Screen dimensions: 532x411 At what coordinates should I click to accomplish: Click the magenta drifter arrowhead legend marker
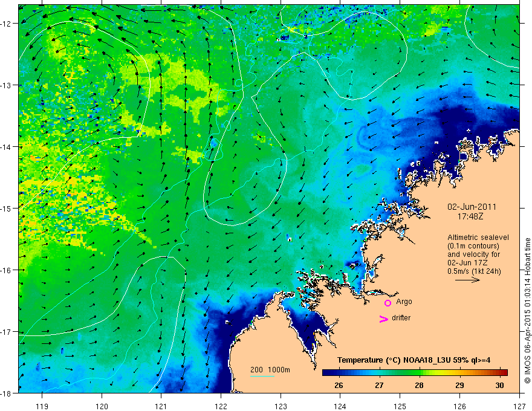(x=384, y=319)
